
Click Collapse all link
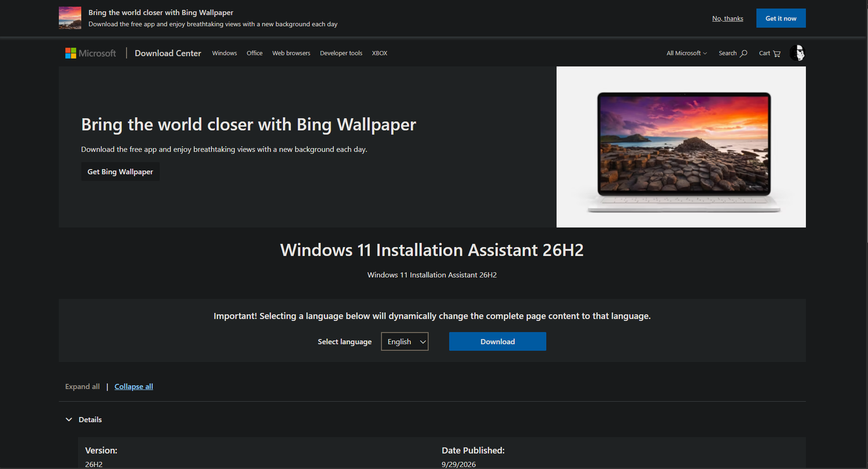point(134,387)
